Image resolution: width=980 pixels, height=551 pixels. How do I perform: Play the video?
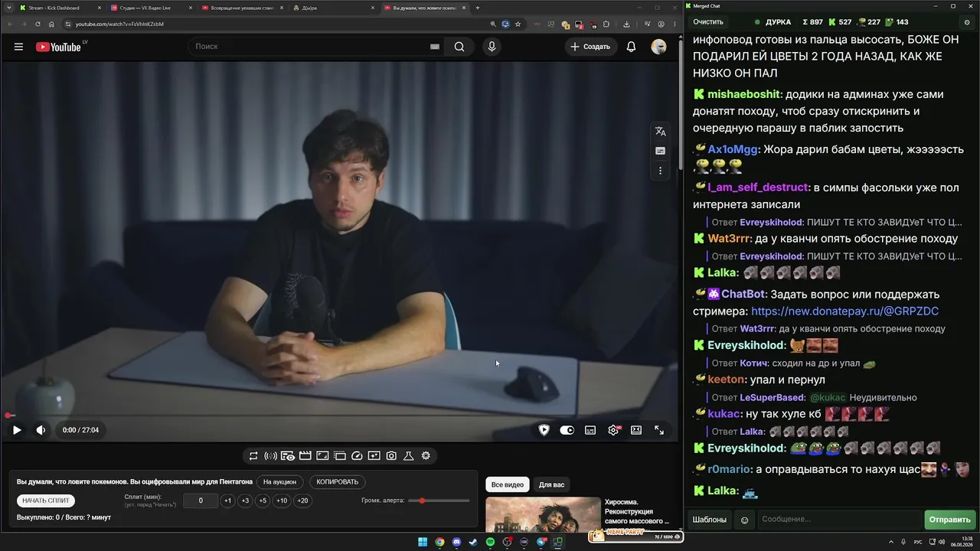click(x=16, y=430)
